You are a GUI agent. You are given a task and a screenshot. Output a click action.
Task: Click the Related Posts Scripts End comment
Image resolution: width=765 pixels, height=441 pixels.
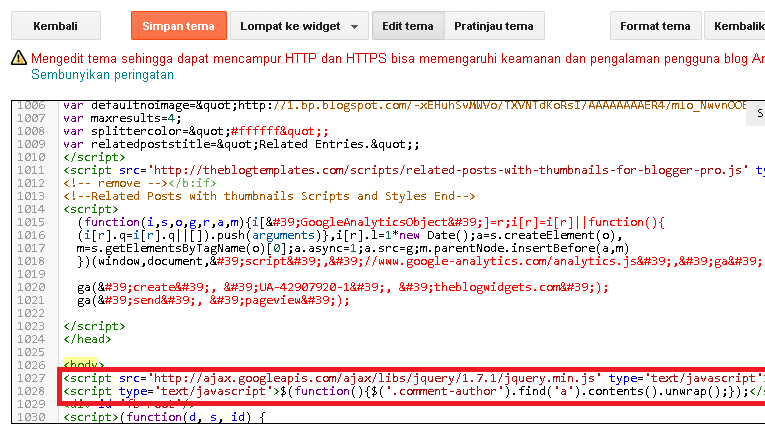[269, 196]
